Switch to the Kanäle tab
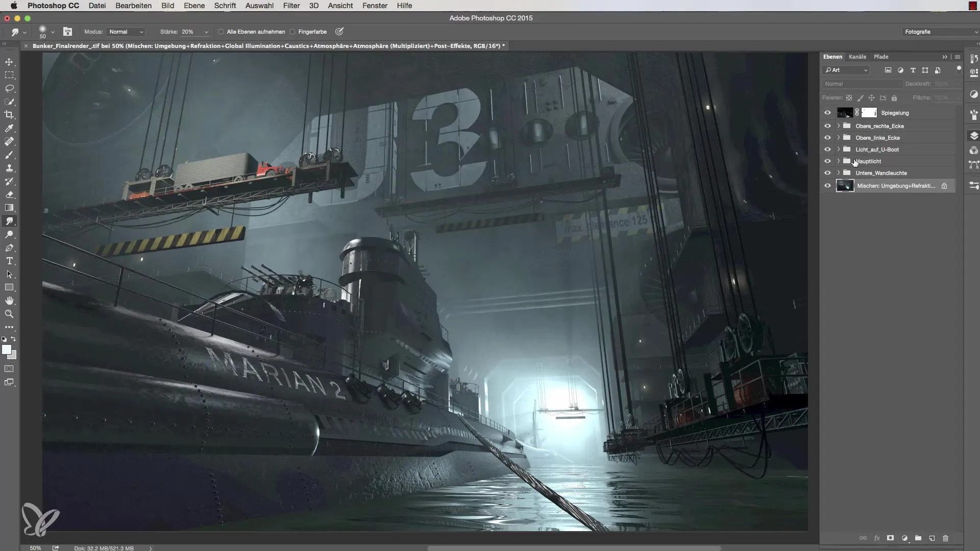980x551 pixels. (857, 57)
